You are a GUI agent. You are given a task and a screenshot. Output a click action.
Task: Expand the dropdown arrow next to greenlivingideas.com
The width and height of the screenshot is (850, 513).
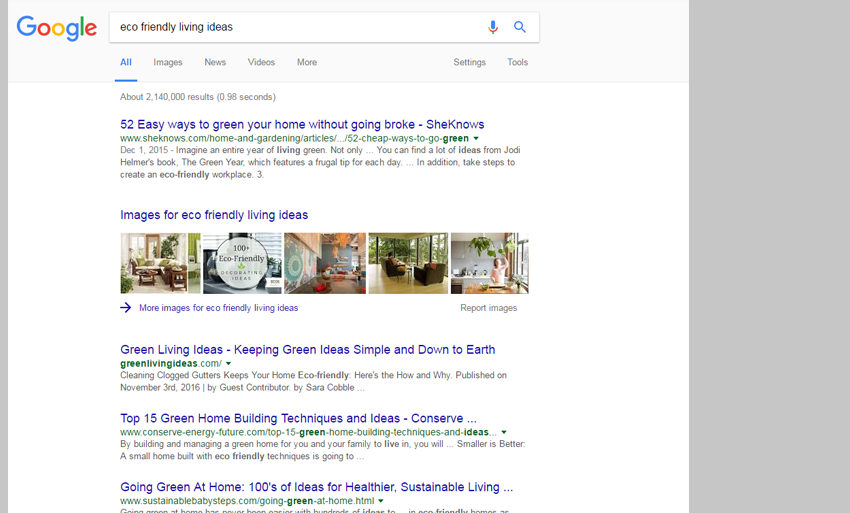pos(228,363)
